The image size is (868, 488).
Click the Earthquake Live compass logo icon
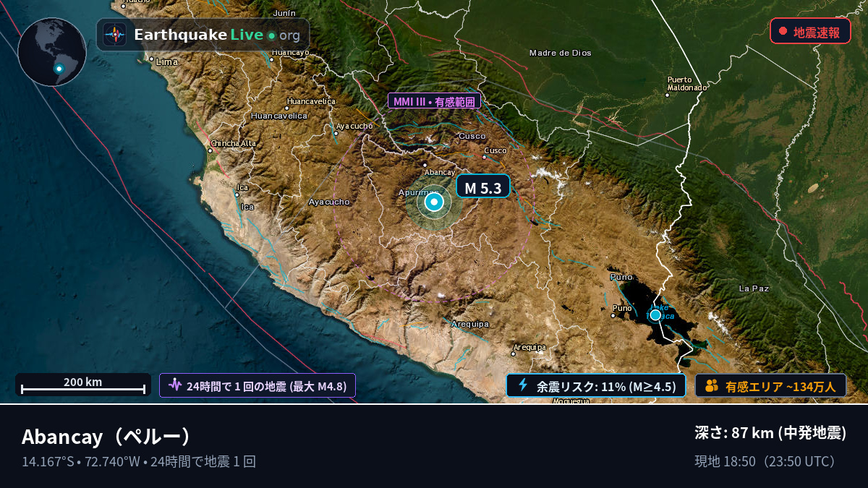[115, 35]
